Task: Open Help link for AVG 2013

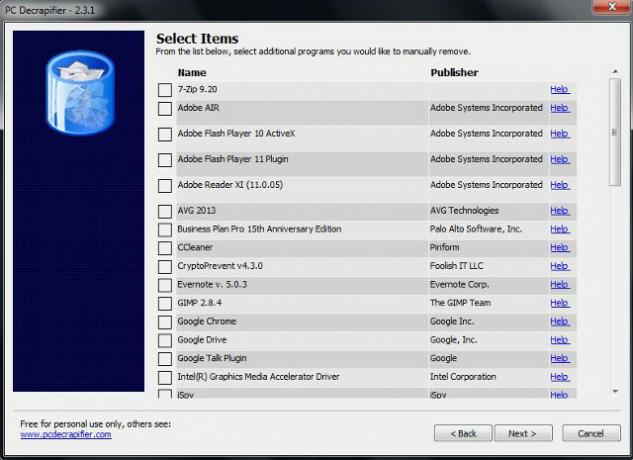Action: coord(560,211)
